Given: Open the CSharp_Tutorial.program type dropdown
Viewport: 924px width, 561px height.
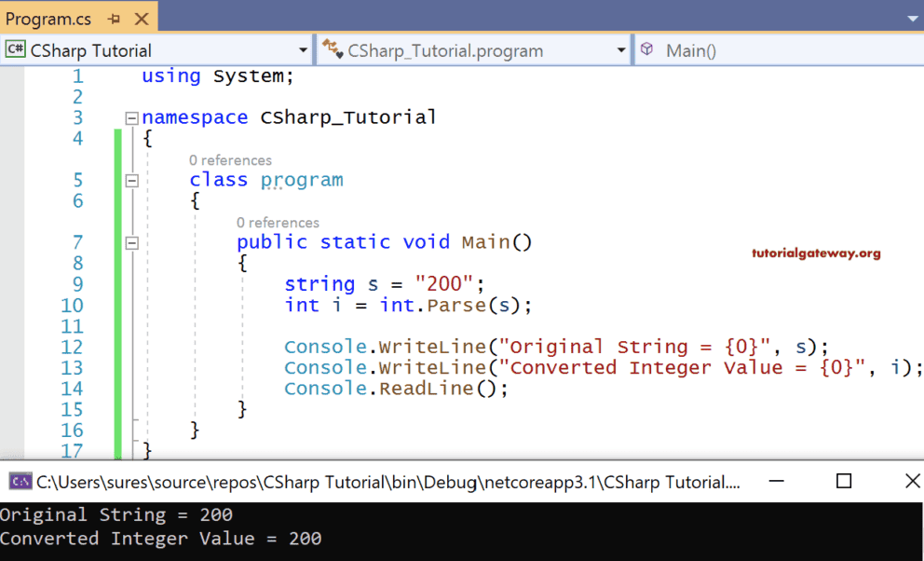Looking at the screenshot, I should point(619,49).
